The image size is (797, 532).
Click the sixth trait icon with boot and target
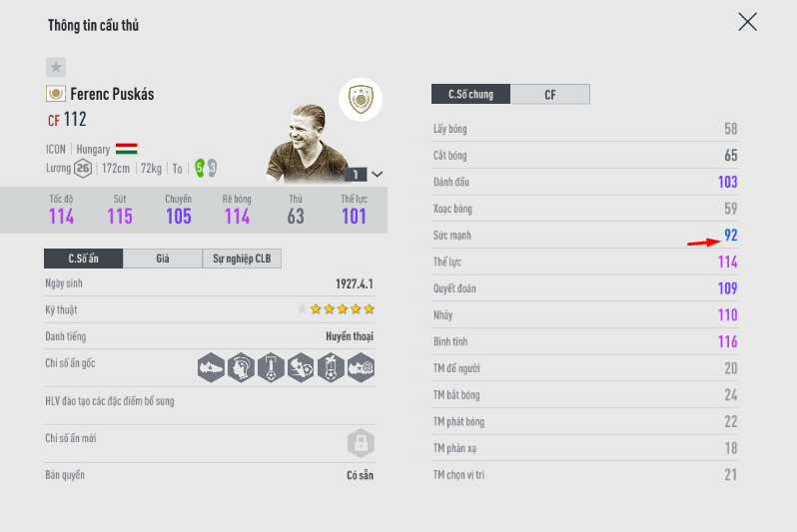pyautogui.click(x=361, y=367)
